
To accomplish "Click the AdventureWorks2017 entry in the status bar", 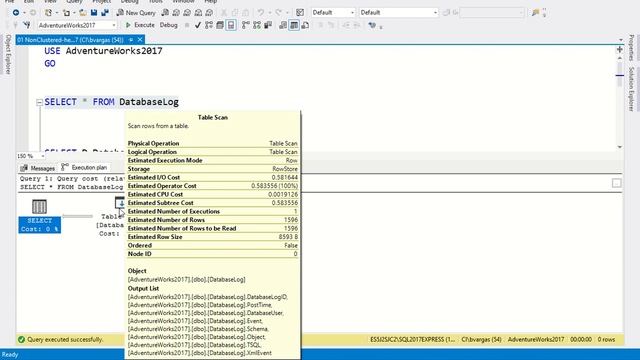I will click(536, 339).
